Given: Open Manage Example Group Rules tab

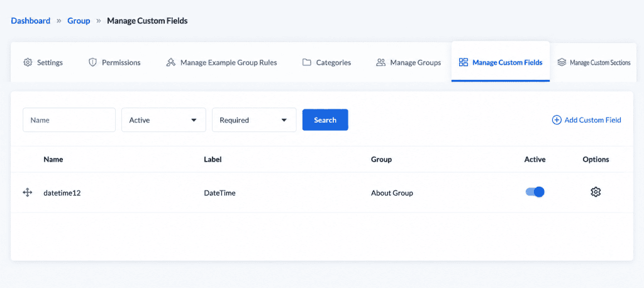Looking at the screenshot, I should pos(222,62).
